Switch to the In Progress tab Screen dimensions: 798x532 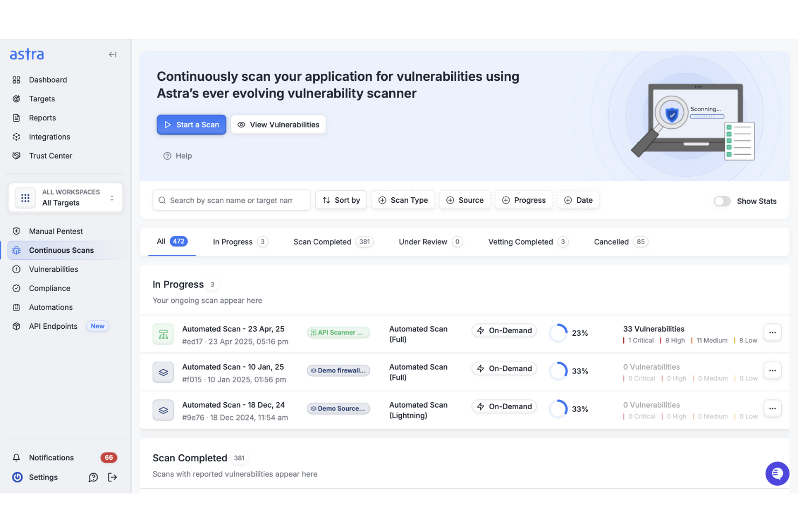(240, 242)
